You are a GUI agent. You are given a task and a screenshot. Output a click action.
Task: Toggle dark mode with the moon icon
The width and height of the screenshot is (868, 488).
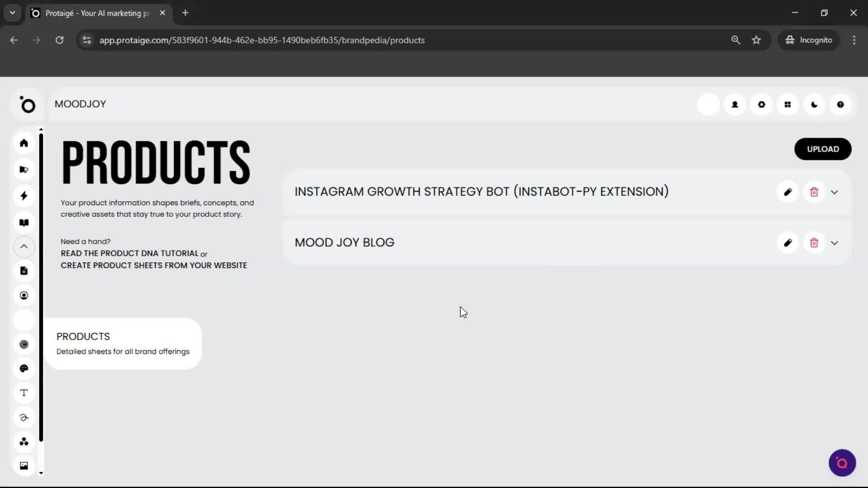point(814,104)
